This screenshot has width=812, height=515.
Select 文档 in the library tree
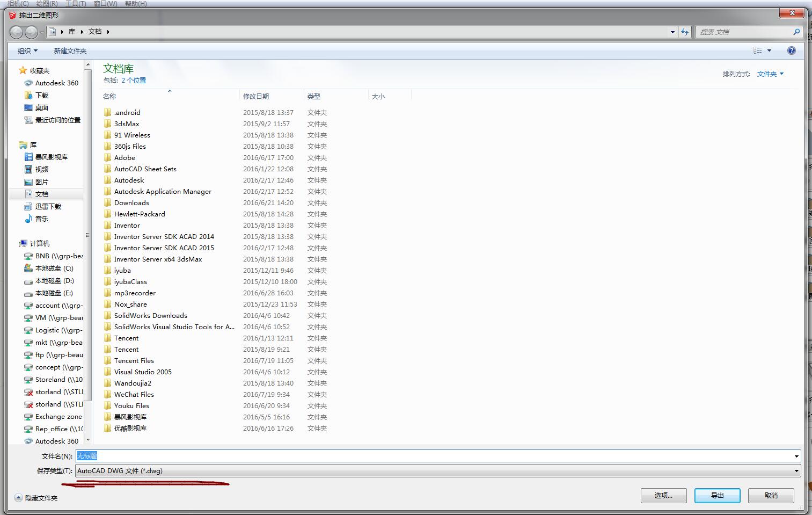(42, 194)
